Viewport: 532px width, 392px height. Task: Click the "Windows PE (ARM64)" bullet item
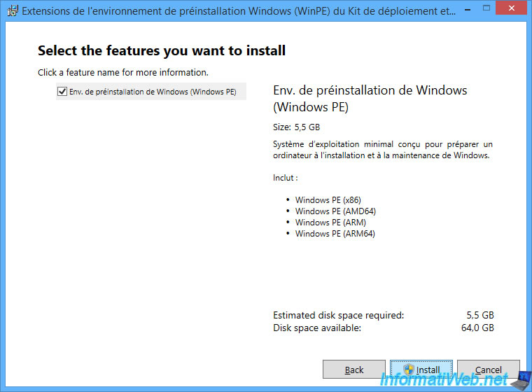(335, 234)
